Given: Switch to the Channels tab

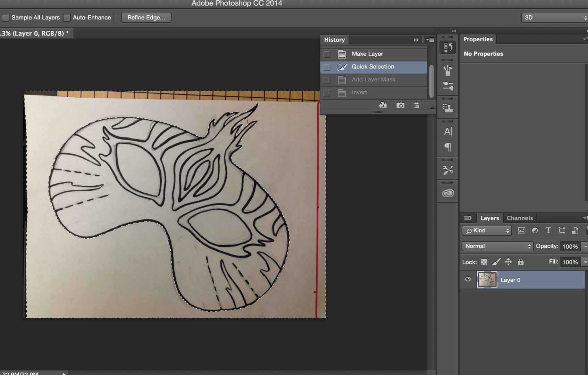Looking at the screenshot, I should (520, 218).
